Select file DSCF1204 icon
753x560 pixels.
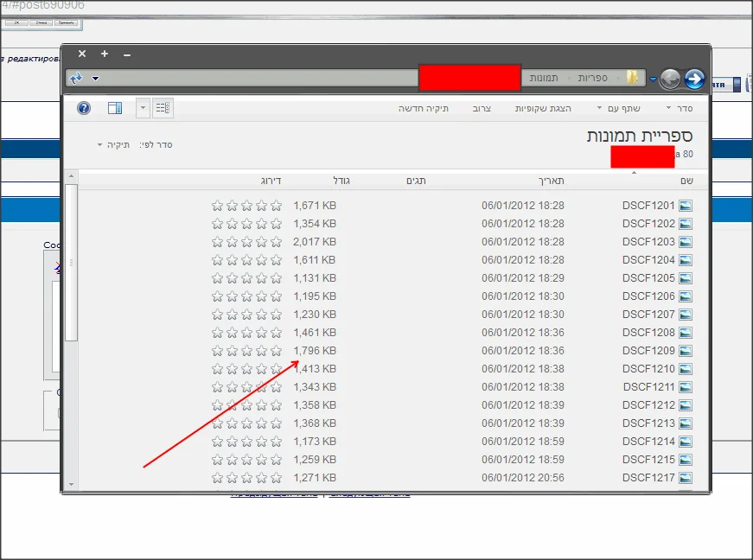pos(686,260)
